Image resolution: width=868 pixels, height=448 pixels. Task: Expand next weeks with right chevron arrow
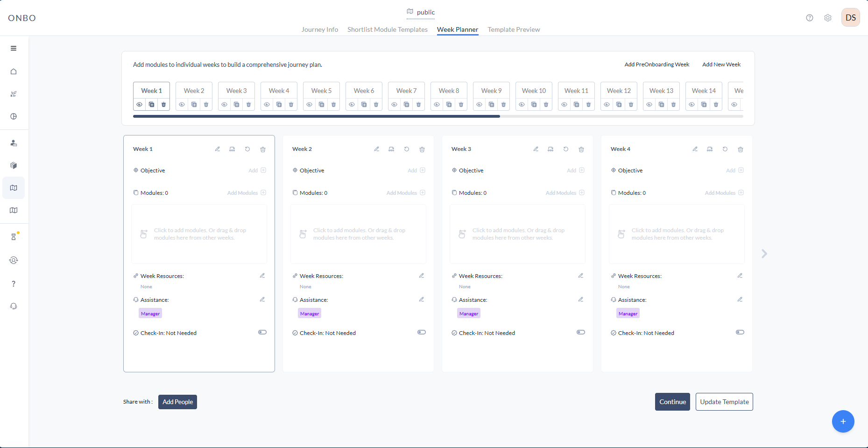click(x=764, y=254)
